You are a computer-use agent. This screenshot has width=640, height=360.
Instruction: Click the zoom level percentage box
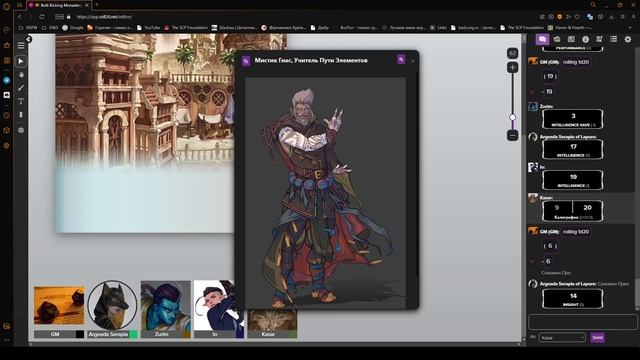click(513, 53)
